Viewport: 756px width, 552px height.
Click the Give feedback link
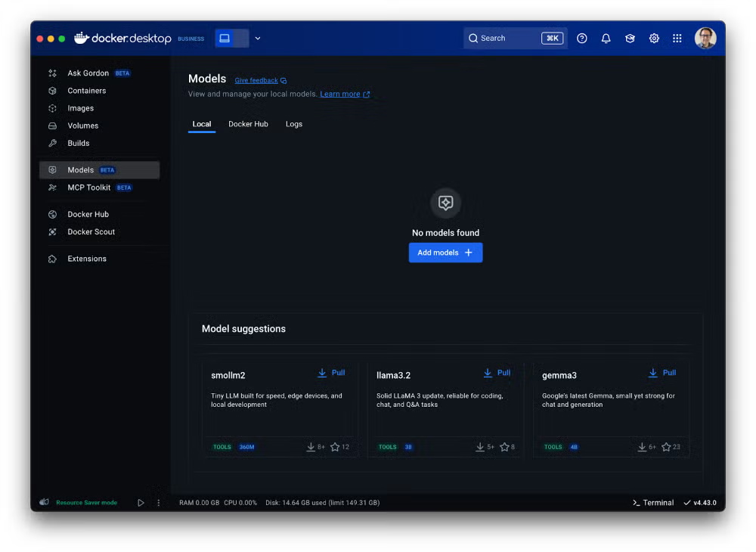click(260, 80)
